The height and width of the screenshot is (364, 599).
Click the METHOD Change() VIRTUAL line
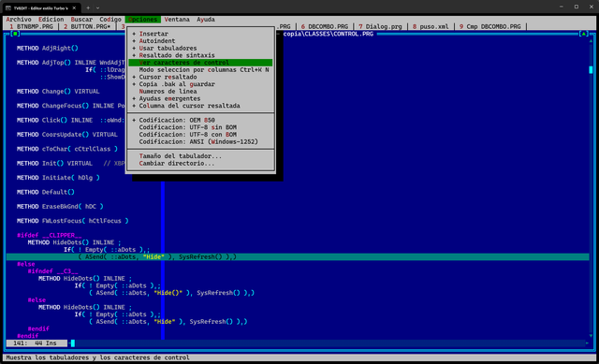tap(58, 92)
